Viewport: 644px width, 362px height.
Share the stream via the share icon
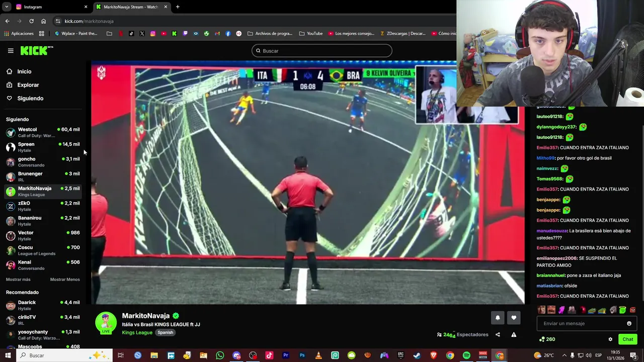pyautogui.click(x=498, y=335)
